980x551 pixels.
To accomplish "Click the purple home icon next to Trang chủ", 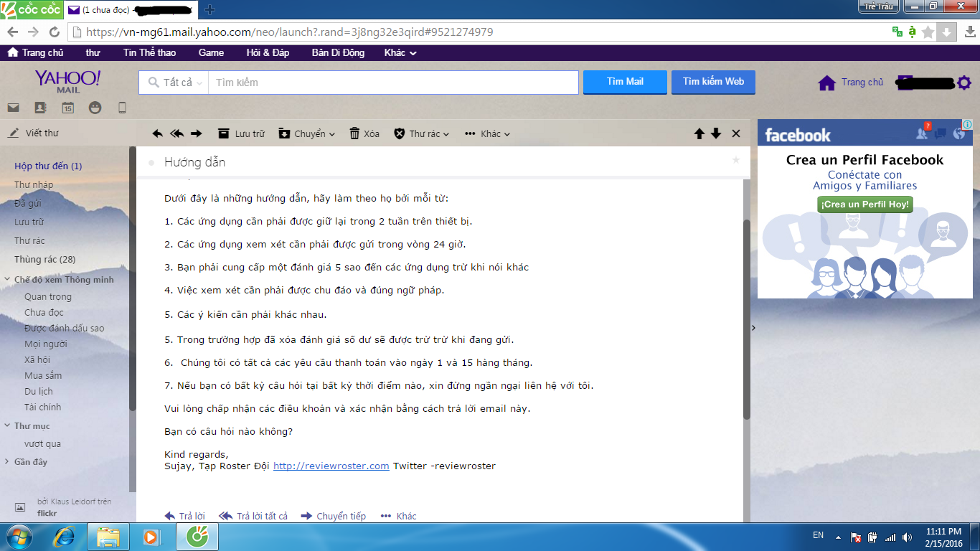I will tap(827, 83).
